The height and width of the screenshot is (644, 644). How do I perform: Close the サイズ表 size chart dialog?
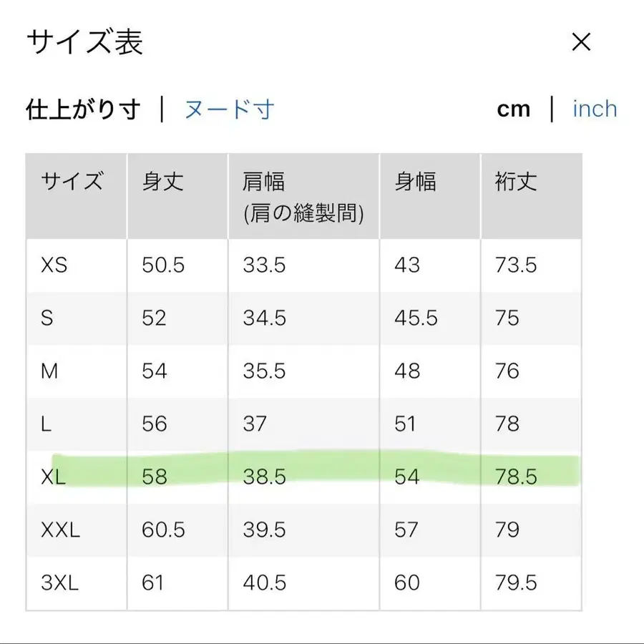(x=581, y=42)
